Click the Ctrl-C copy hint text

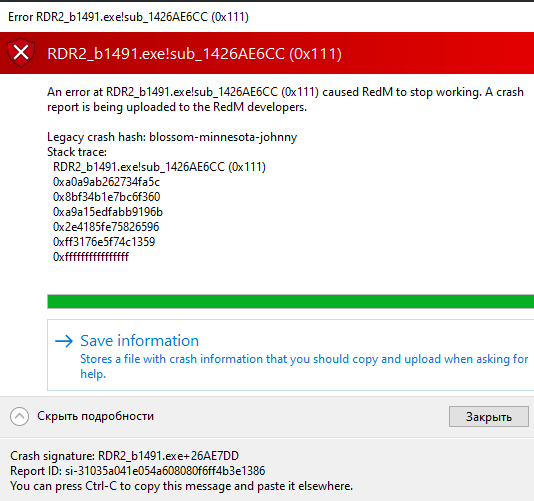[182, 486]
